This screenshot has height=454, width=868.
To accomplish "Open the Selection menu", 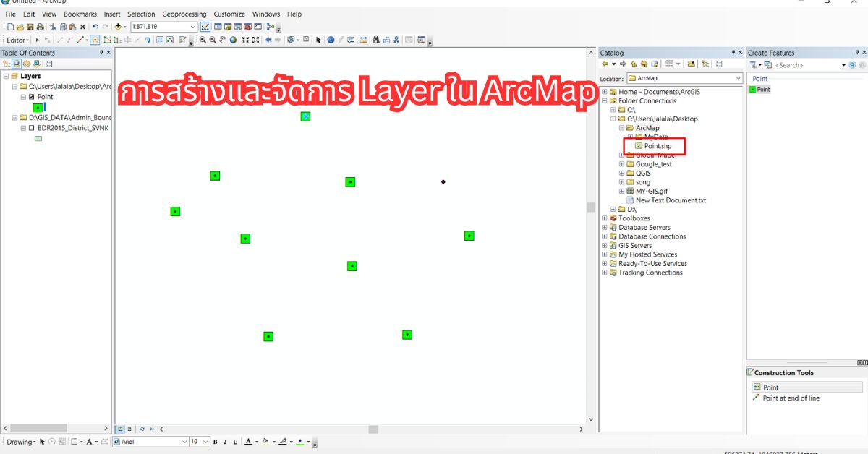I will click(x=141, y=14).
